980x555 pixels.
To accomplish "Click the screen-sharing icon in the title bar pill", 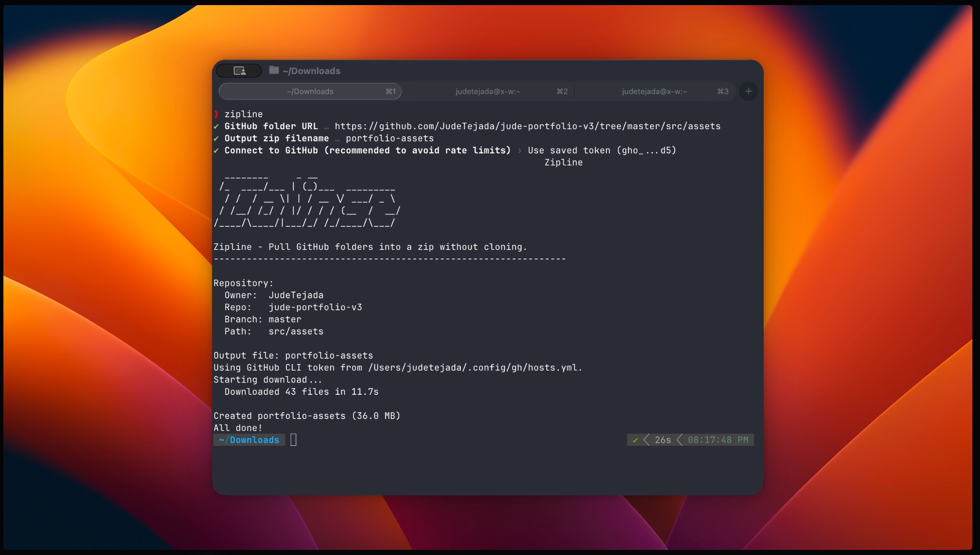I will pyautogui.click(x=239, y=71).
